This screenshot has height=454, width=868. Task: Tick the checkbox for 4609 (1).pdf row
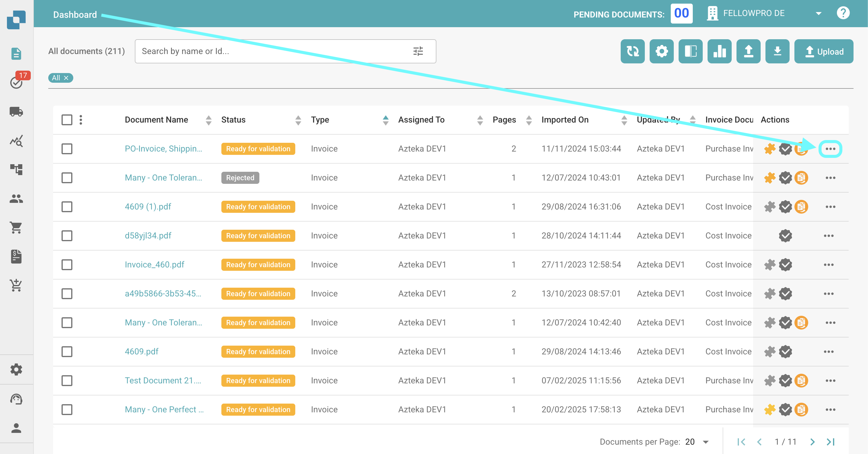(67, 207)
